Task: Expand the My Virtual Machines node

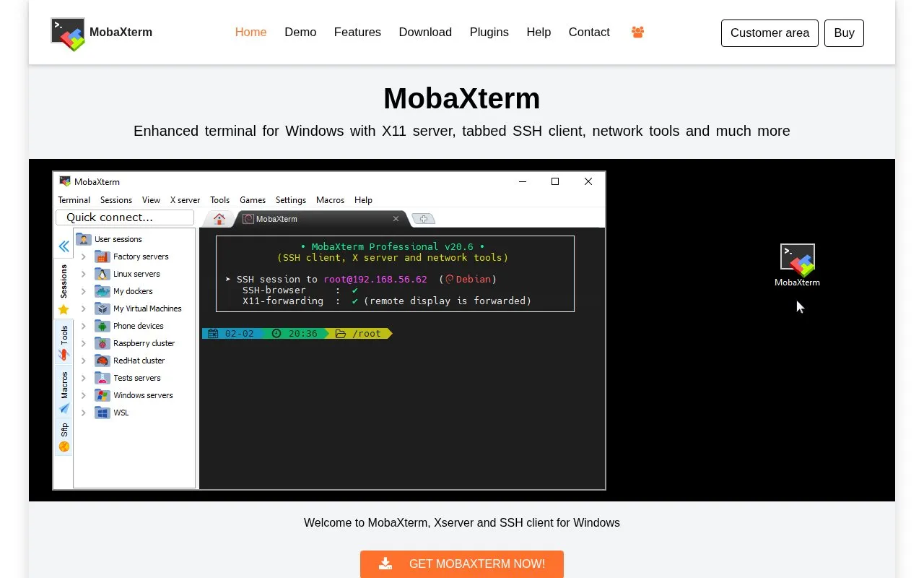Action: pos(84,309)
